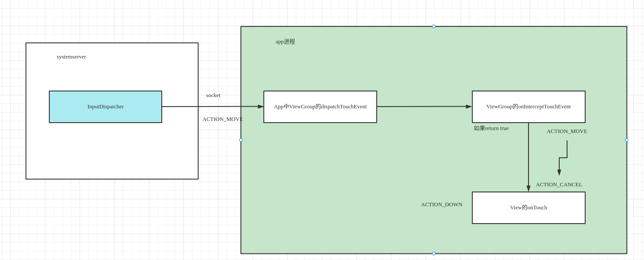
Task: Select the App中ViewGroup的dispatchTouchEvent box
Action: click(x=320, y=107)
